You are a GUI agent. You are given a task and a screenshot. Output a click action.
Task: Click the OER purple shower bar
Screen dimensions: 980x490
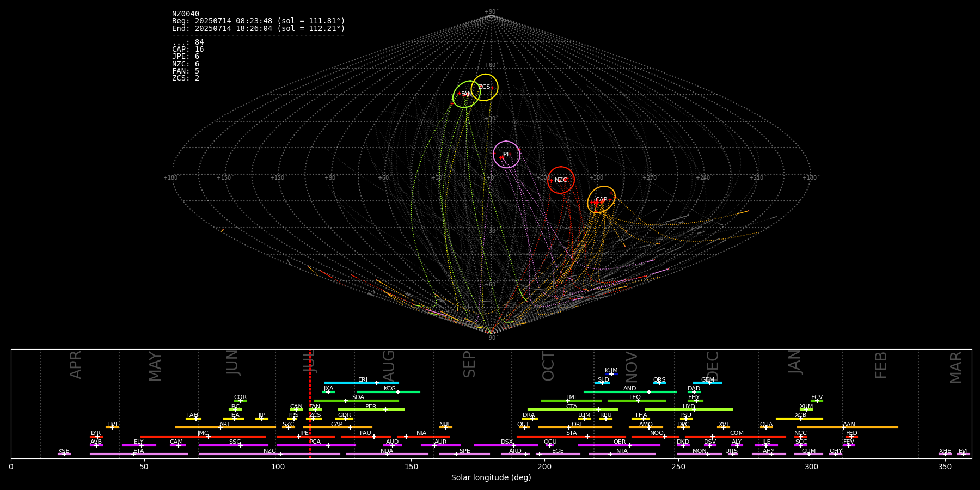click(619, 445)
